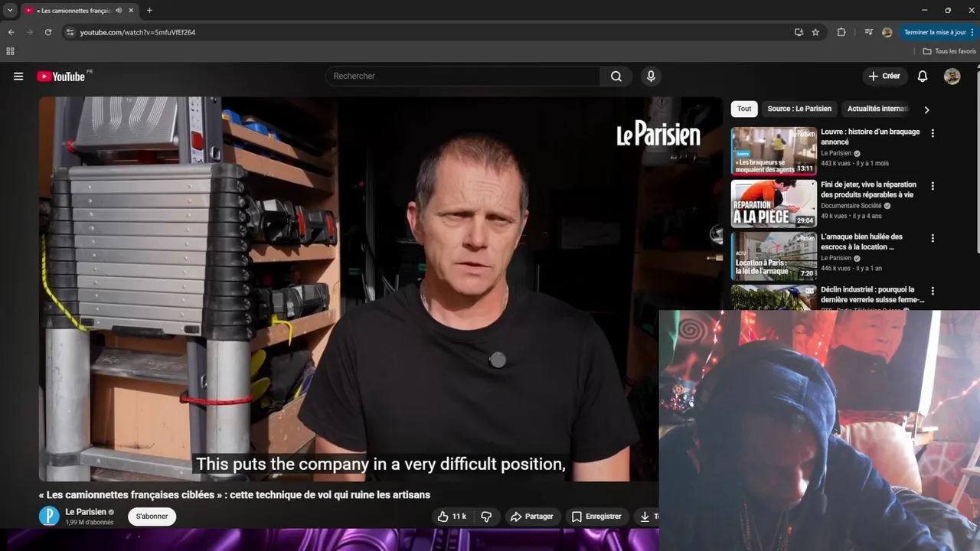
Task: Open the Tous les favoris folder
Action: [x=949, y=51]
